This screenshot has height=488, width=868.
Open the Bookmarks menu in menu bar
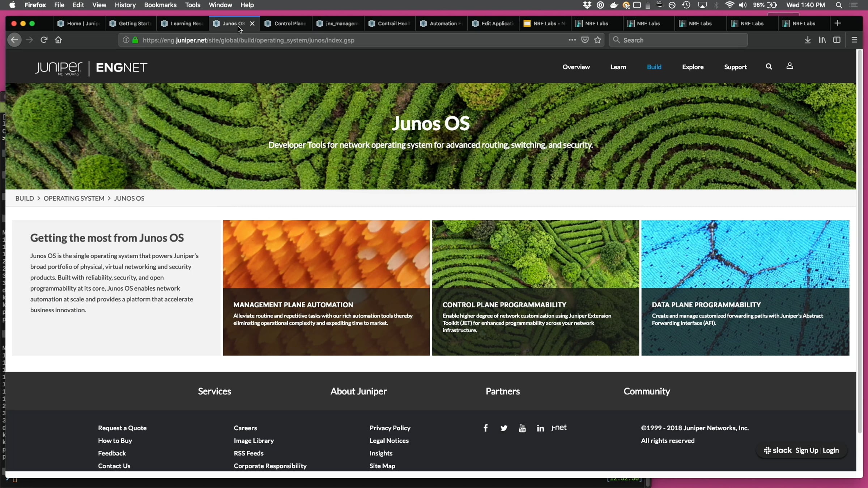160,5
